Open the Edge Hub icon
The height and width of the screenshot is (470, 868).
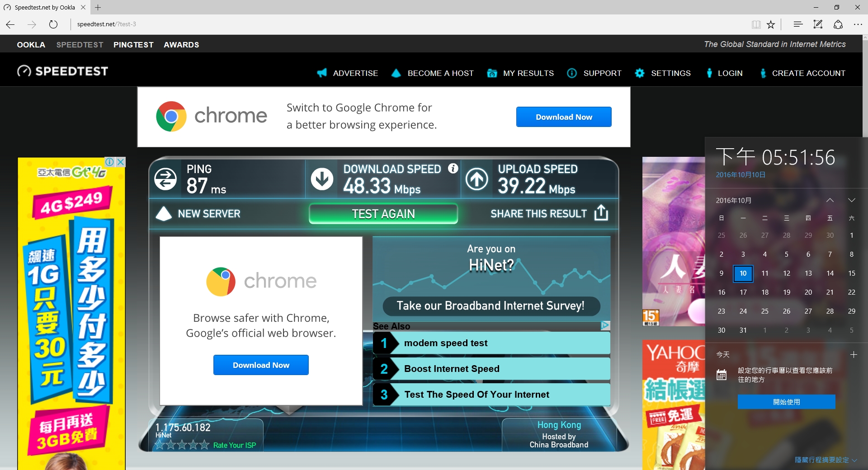click(798, 24)
